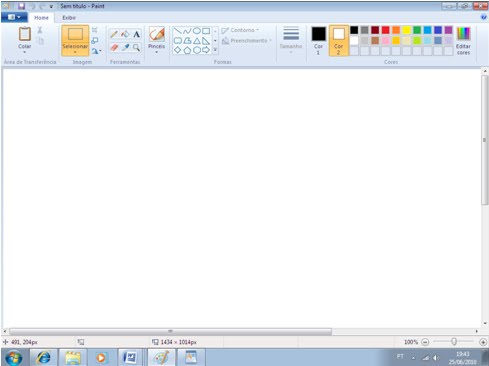This screenshot has width=489, height=366.
Task: Open the Customize Quick Access Toolbar arrow
Action: coord(51,7)
